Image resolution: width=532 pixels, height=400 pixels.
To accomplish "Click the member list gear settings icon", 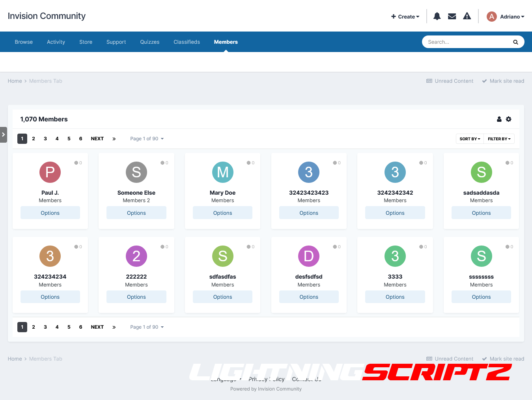I will tap(509, 119).
